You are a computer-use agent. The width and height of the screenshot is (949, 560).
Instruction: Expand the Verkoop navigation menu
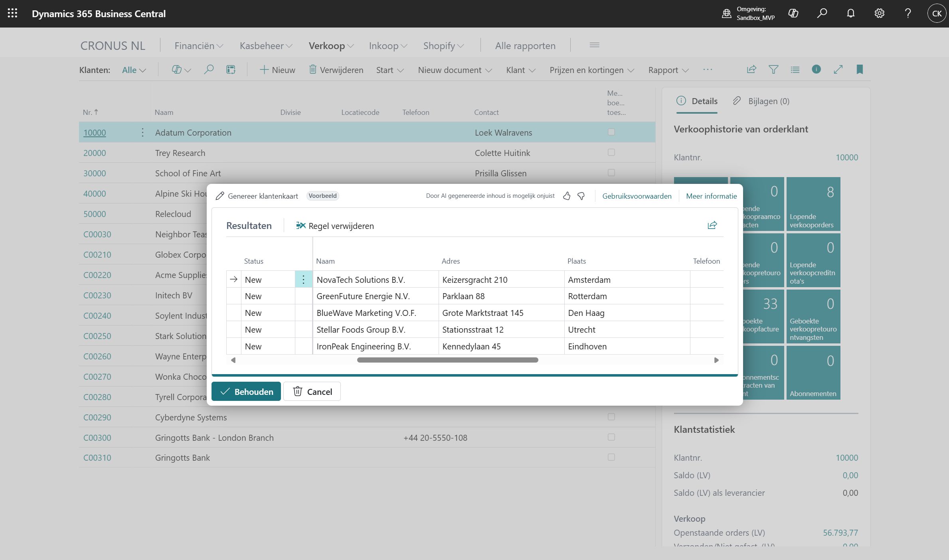[x=331, y=46]
